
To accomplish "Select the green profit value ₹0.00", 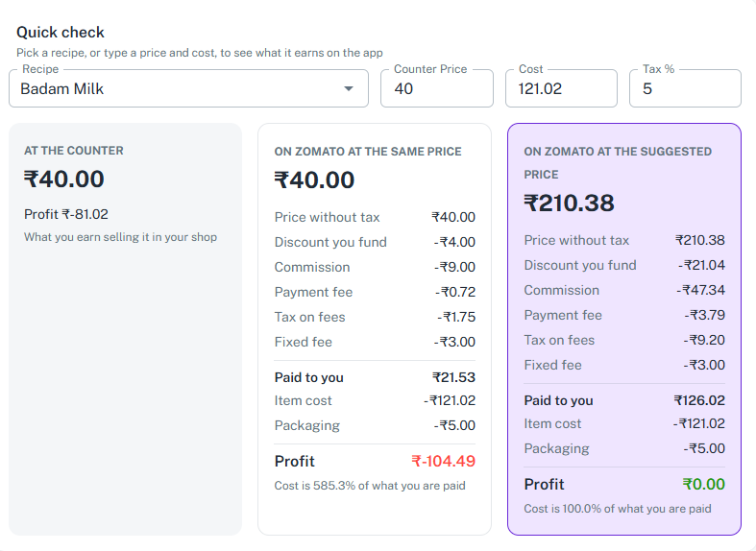I will (703, 484).
